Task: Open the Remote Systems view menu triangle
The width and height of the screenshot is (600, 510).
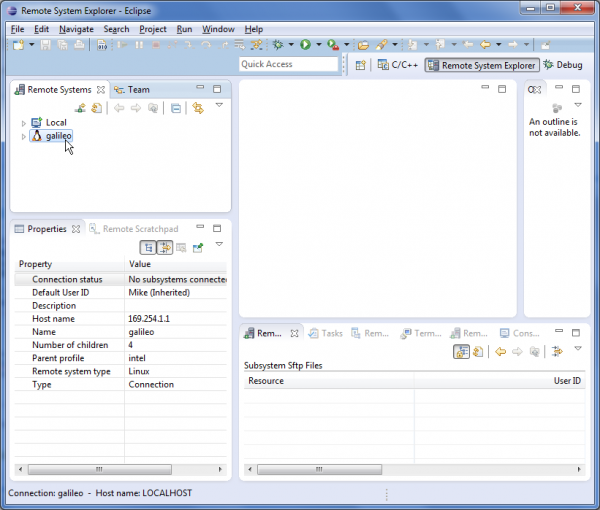Action: [x=219, y=105]
